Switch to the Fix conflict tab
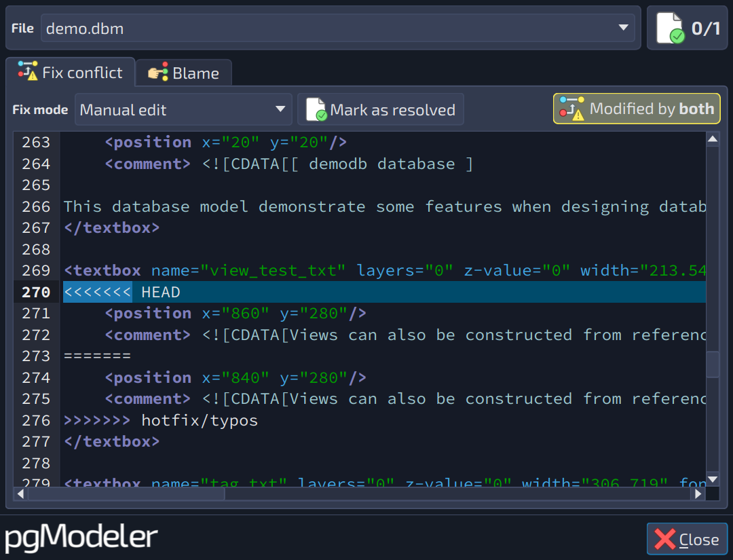The width and height of the screenshot is (733, 560). click(x=71, y=73)
